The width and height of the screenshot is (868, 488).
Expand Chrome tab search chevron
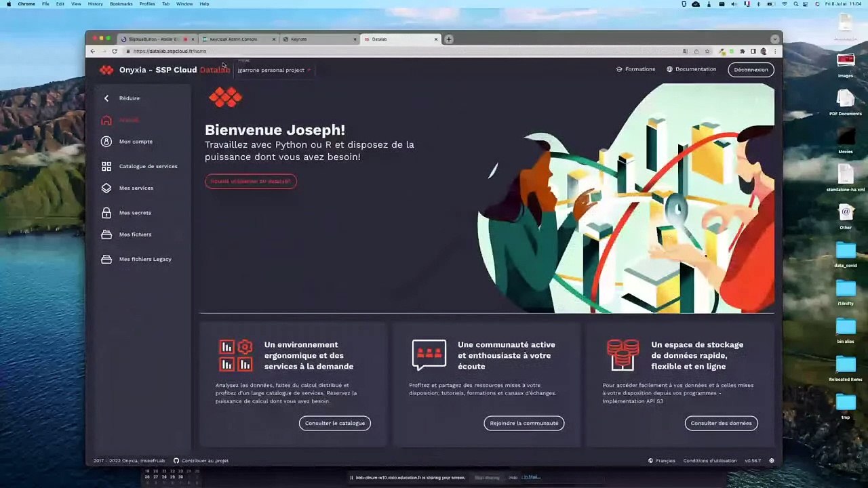(775, 39)
